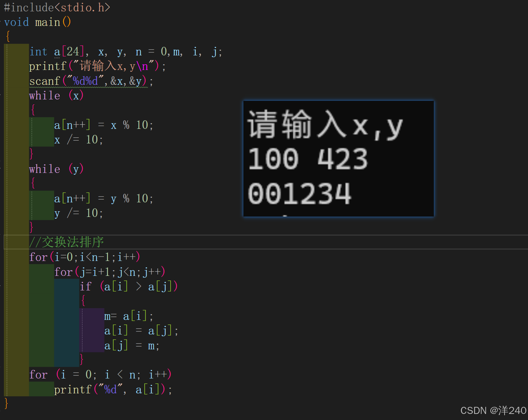Click the closing brace of main
This screenshot has height=420, width=528.
click(x=6, y=403)
